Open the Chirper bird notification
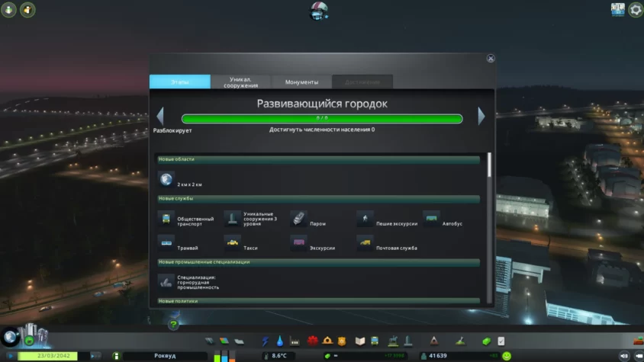 [x=319, y=11]
